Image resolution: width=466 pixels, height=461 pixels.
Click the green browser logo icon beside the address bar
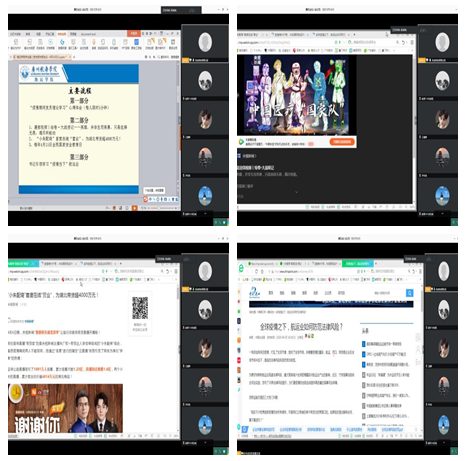point(241,268)
